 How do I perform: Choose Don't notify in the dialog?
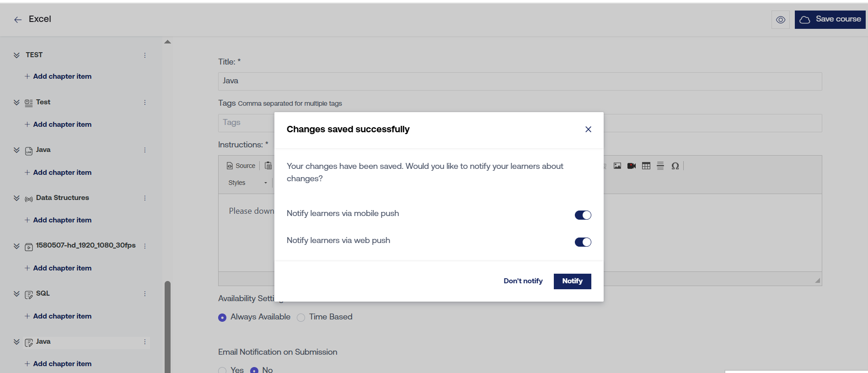point(523,281)
